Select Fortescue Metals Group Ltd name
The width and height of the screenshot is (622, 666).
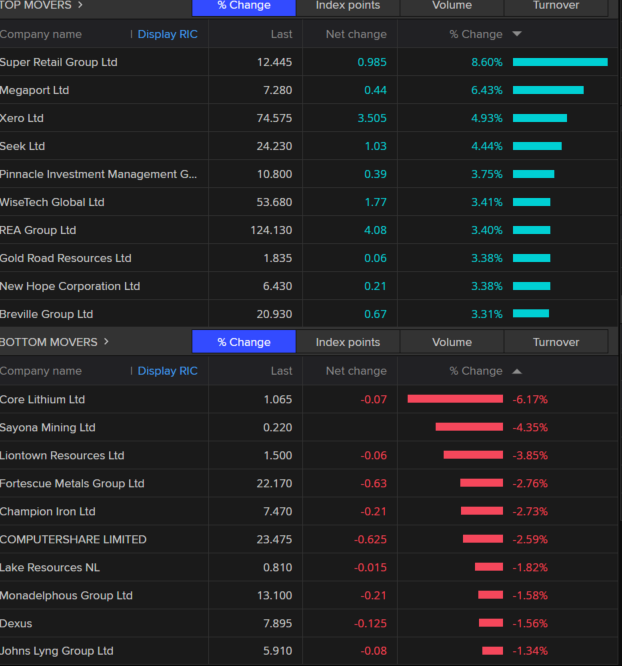click(x=72, y=483)
